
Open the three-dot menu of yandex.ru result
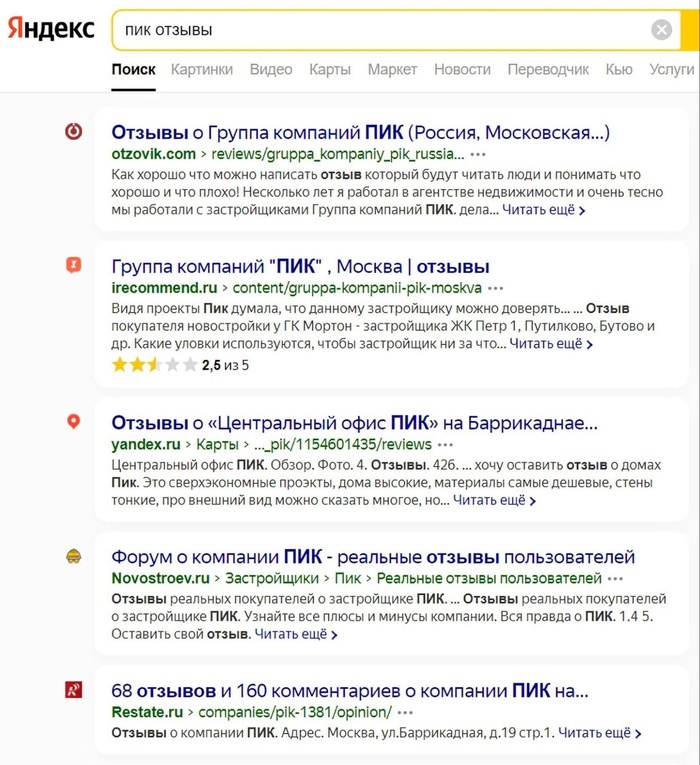445,445
